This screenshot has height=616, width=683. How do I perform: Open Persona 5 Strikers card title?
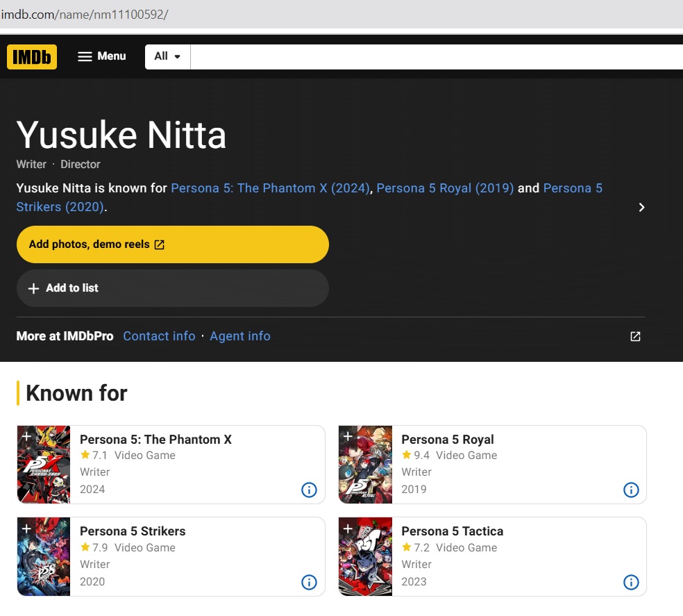133,531
